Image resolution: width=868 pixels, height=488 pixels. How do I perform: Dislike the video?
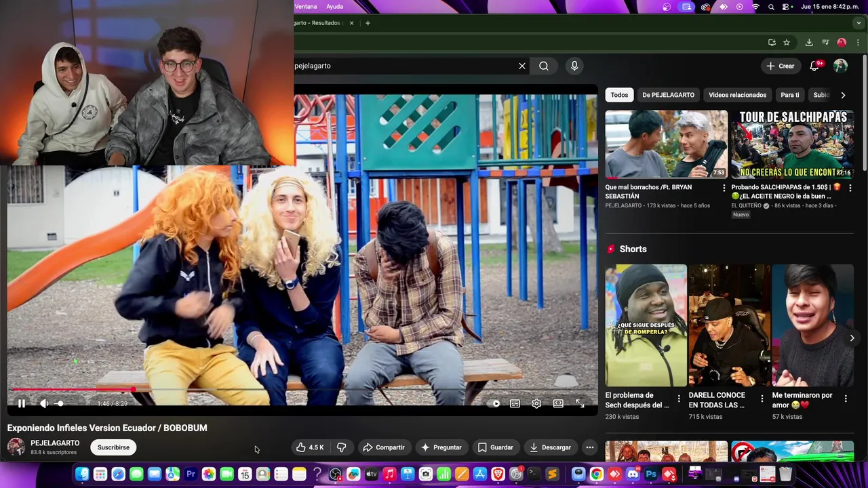pyautogui.click(x=342, y=447)
